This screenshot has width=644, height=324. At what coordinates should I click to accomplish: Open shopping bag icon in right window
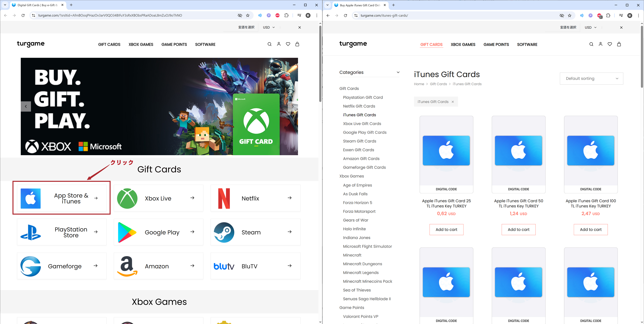tap(619, 44)
